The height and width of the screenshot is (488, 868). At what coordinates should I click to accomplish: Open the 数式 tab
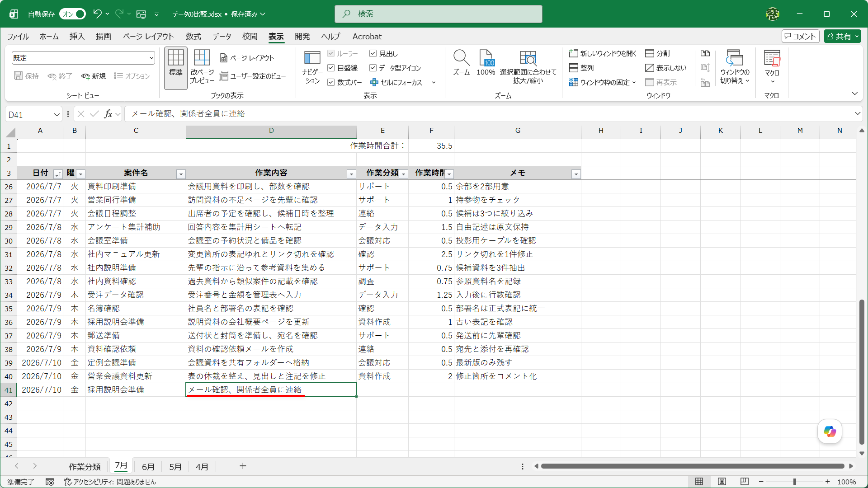pyautogui.click(x=193, y=37)
